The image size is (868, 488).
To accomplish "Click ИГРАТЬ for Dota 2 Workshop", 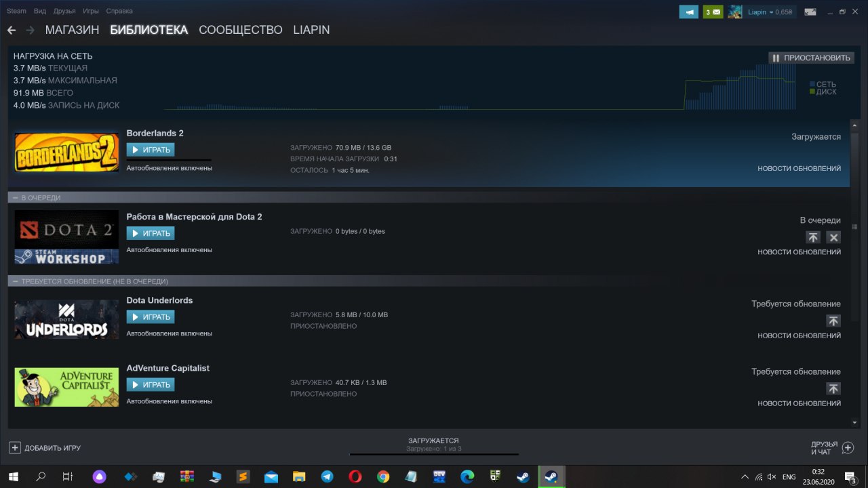I will point(151,233).
